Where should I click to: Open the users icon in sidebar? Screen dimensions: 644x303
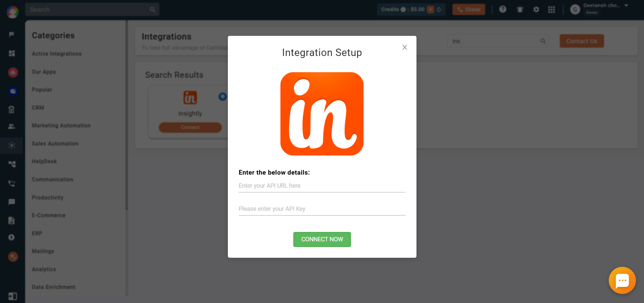click(12, 126)
